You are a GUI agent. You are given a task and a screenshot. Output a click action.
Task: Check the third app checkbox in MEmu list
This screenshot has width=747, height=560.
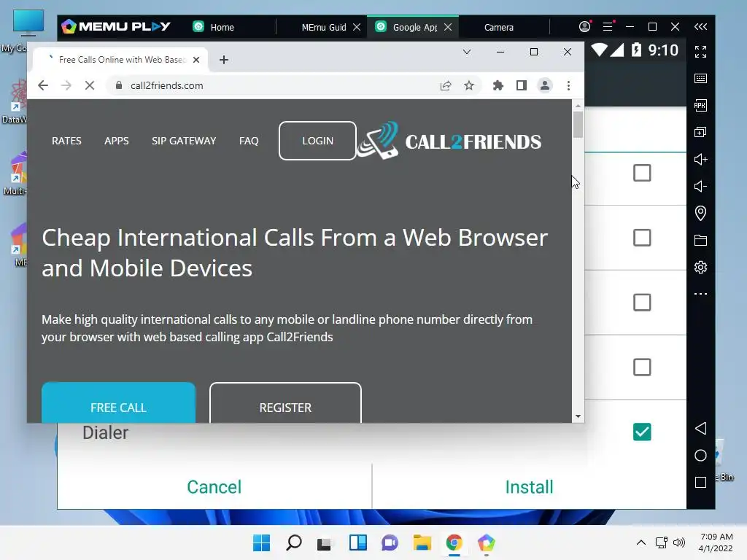(x=642, y=303)
